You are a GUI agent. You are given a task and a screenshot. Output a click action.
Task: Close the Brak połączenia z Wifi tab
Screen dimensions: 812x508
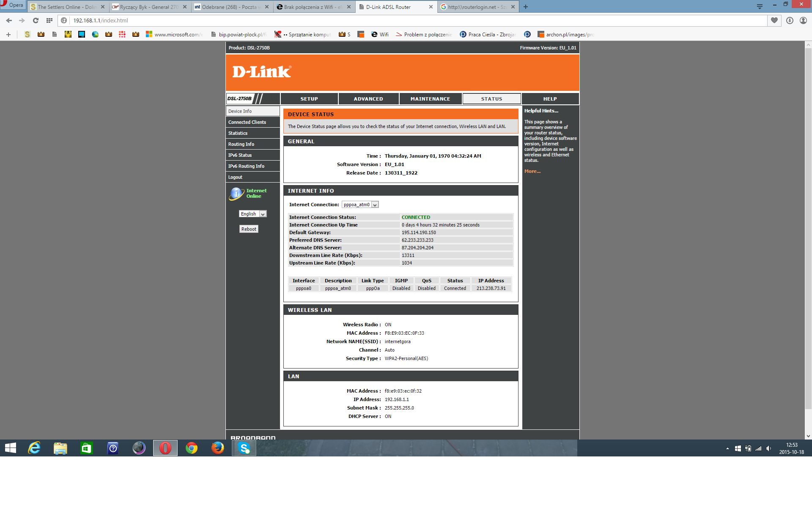[349, 7]
